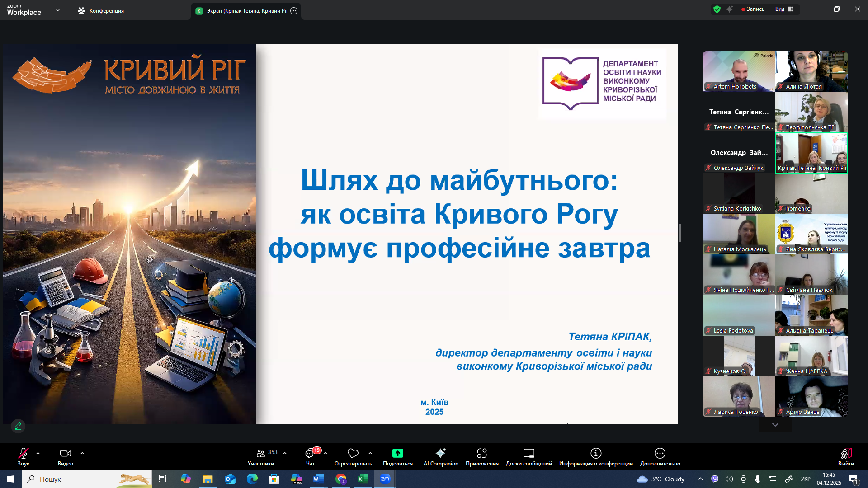The image size is (868, 488).
Task: Click the annotation pencil icon on slide
Action: (18, 426)
